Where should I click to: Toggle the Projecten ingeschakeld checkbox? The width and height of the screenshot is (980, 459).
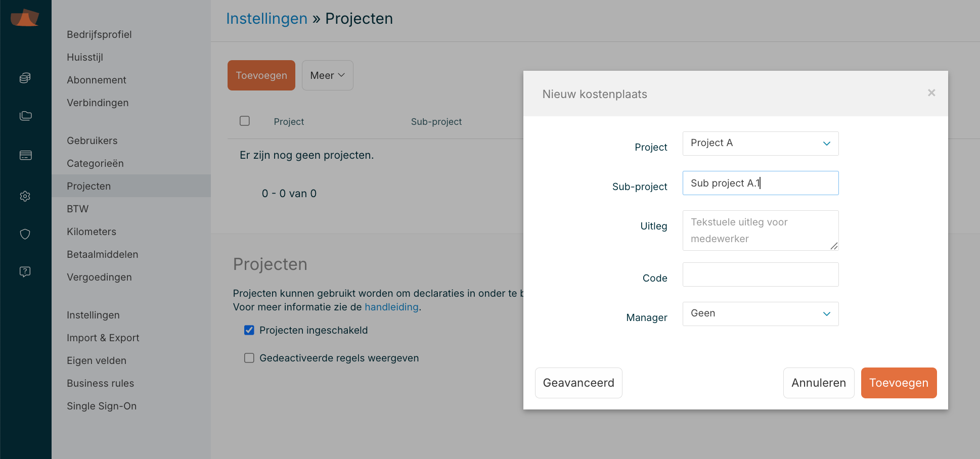coord(249,330)
